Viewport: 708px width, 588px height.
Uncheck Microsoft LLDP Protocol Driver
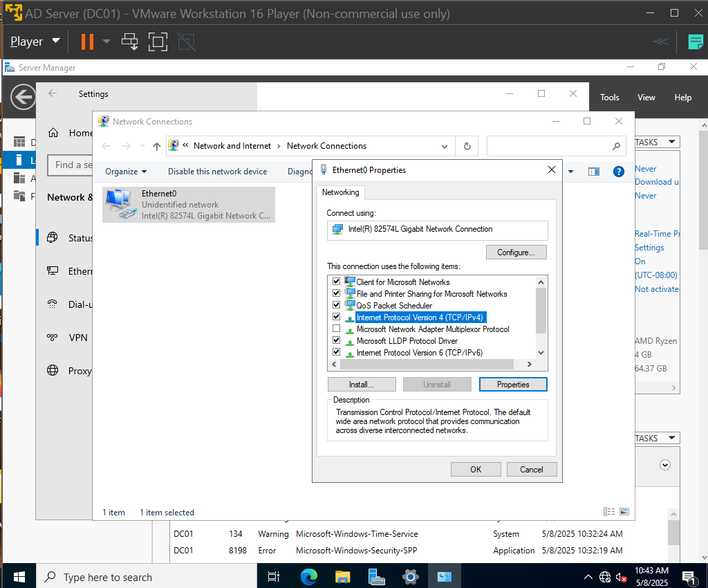(337, 340)
